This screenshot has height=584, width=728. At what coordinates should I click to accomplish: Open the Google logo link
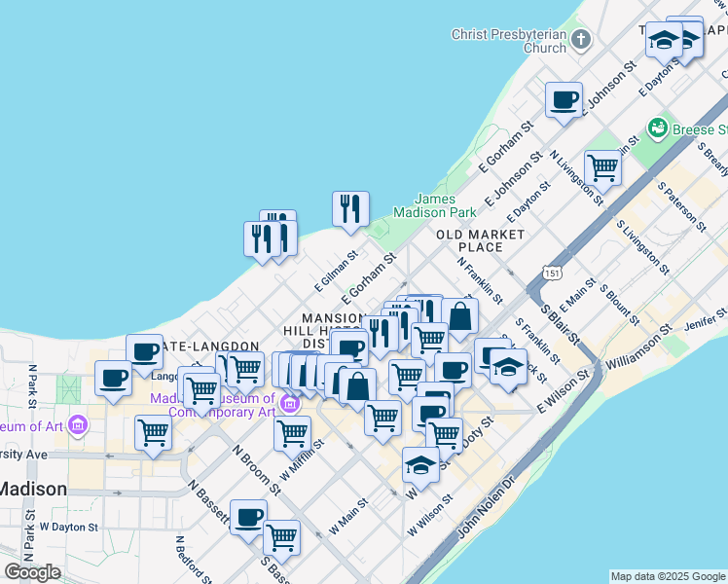point(33,572)
